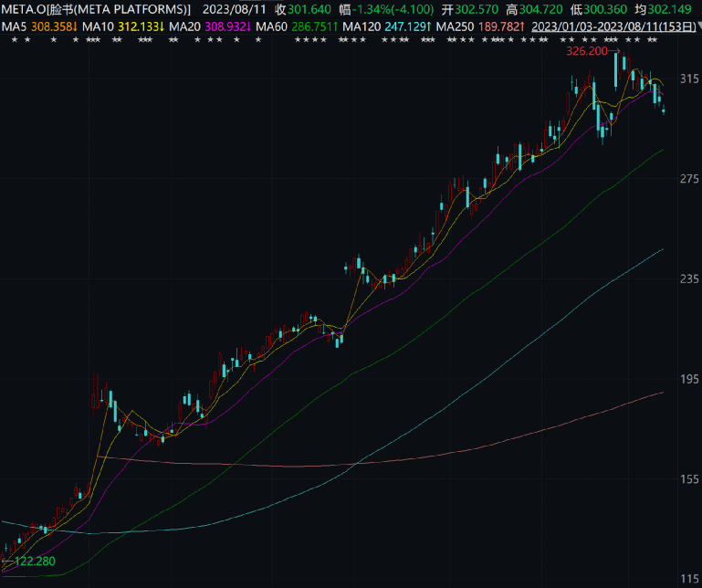Toggle the MA20 moving average label

coord(184,27)
